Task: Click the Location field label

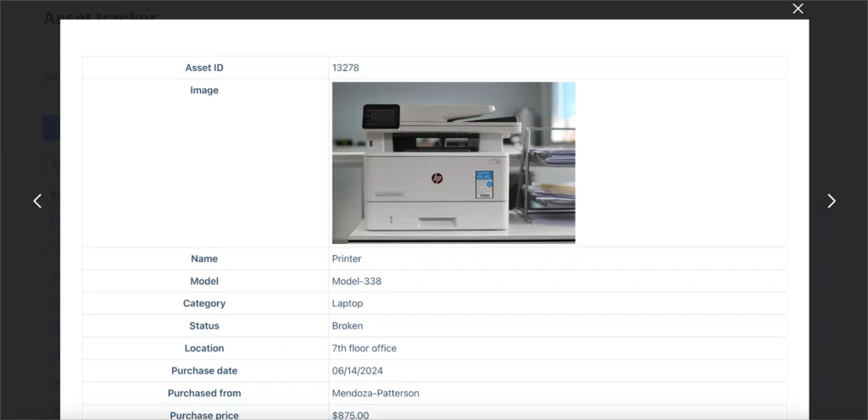Action: (x=204, y=348)
